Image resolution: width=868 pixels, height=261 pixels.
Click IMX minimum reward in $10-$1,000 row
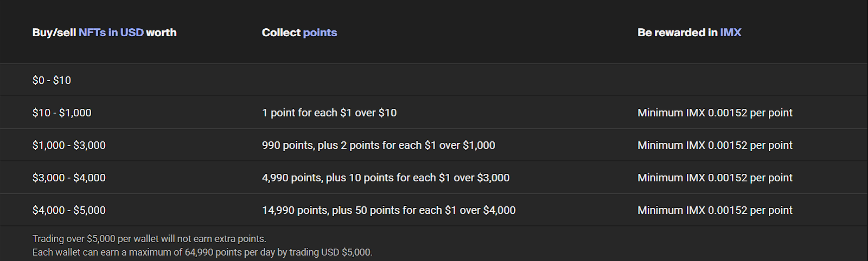714,113
